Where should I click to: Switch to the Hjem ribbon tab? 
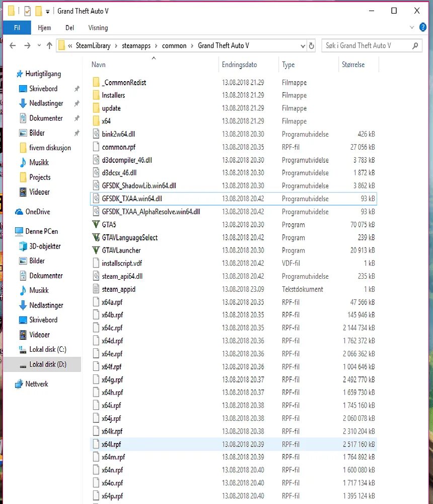(44, 28)
